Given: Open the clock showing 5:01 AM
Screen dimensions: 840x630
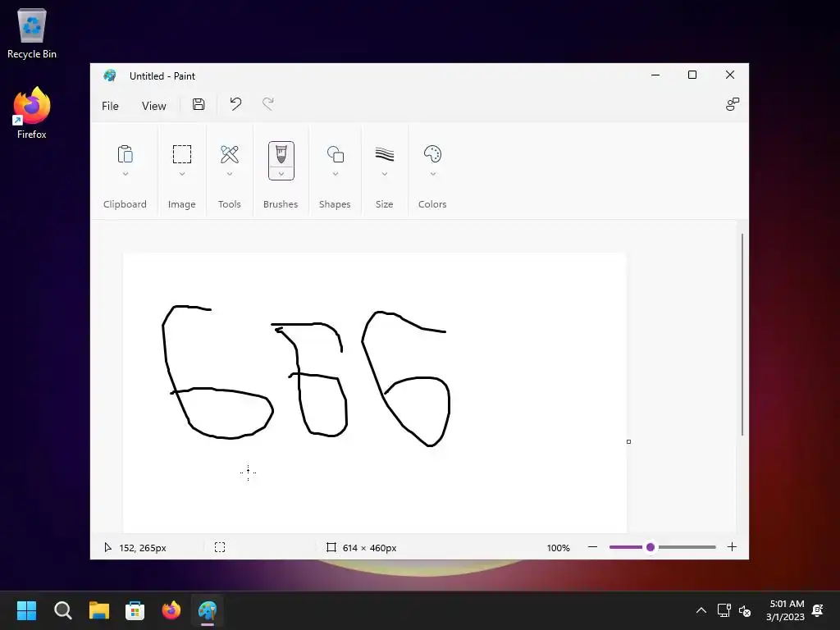Looking at the screenshot, I should (785, 610).
